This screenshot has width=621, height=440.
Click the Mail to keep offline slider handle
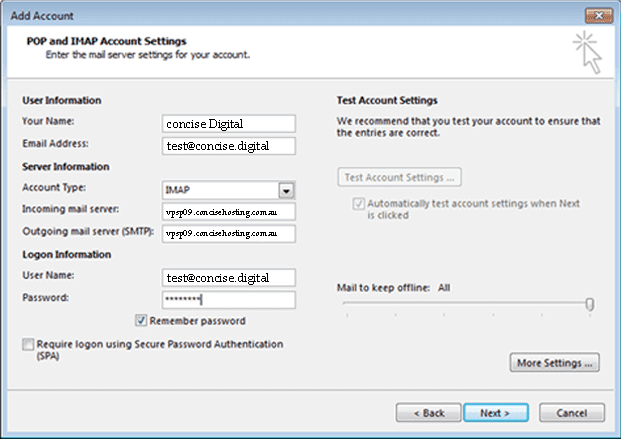point(590,304)
